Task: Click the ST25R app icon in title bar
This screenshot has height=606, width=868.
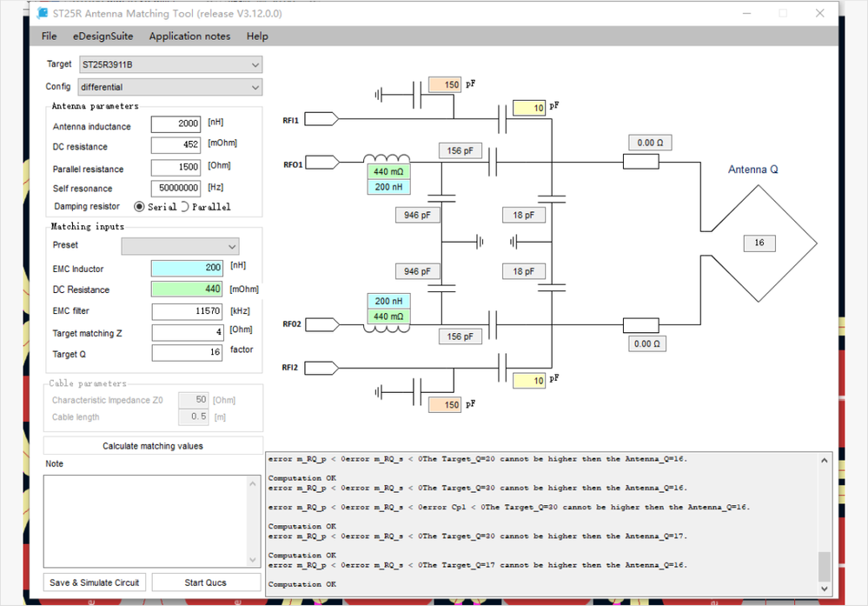Action: point(43,14)
